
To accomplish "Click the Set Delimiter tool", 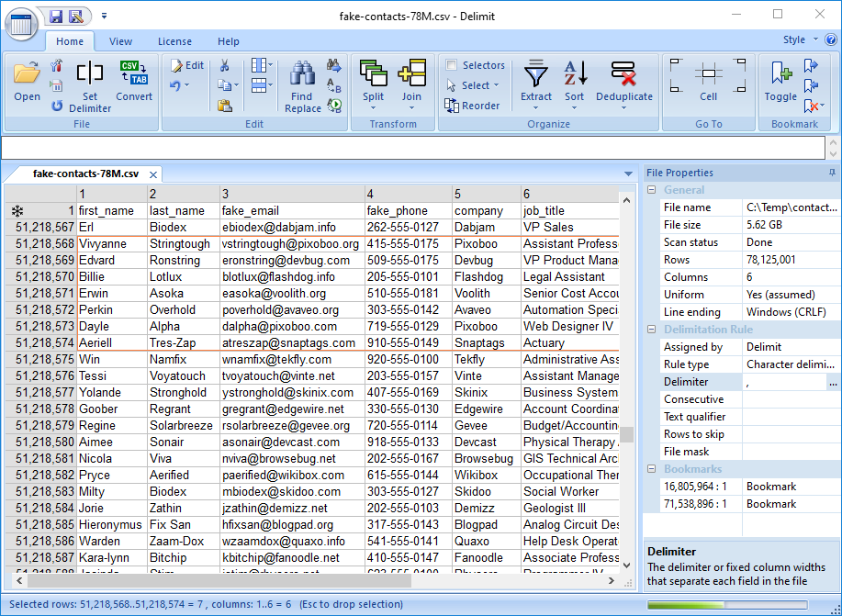I will (x=89, y=83).
